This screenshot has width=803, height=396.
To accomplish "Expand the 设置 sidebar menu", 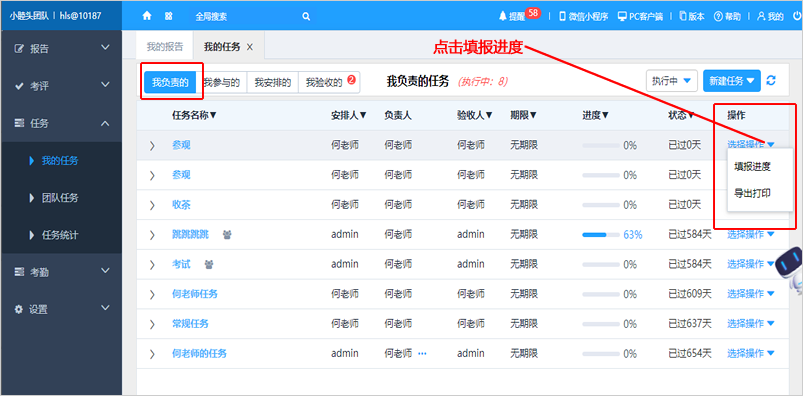I will (x=61, y=309).
